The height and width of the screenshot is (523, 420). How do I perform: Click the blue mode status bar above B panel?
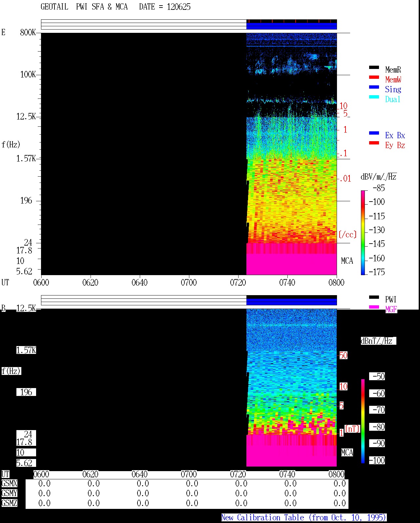click(291, 301)
